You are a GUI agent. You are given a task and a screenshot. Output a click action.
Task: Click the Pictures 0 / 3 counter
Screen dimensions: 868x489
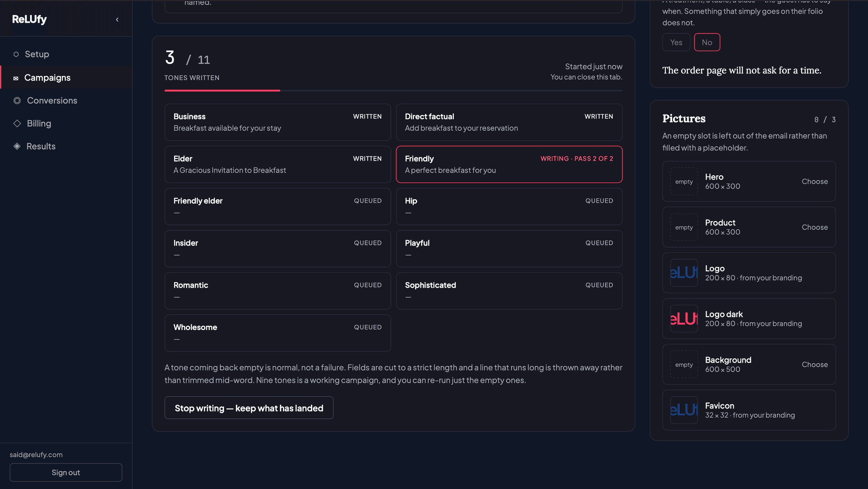coord(825,120)
